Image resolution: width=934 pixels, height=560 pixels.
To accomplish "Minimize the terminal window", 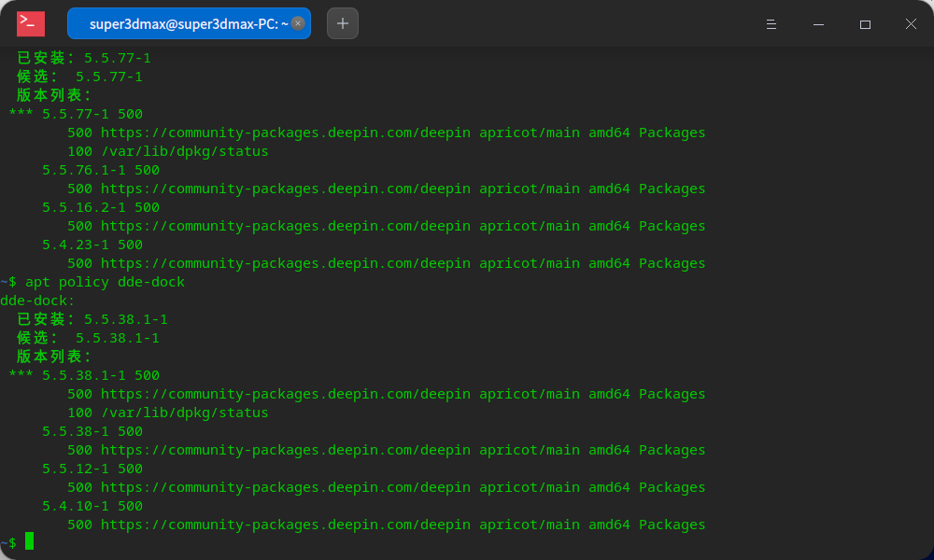I will pyautogui.click(x=818, y=24).
